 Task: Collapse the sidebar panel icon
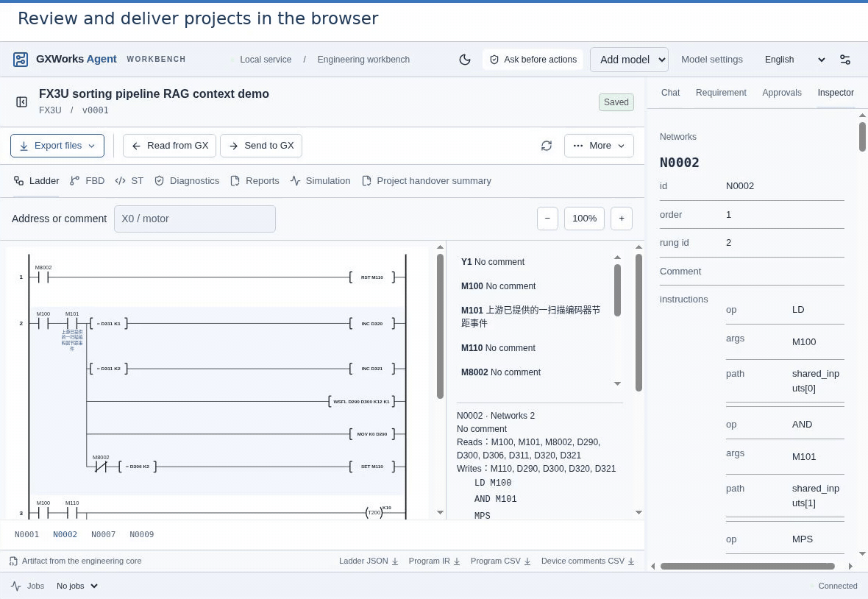[21, 102]
